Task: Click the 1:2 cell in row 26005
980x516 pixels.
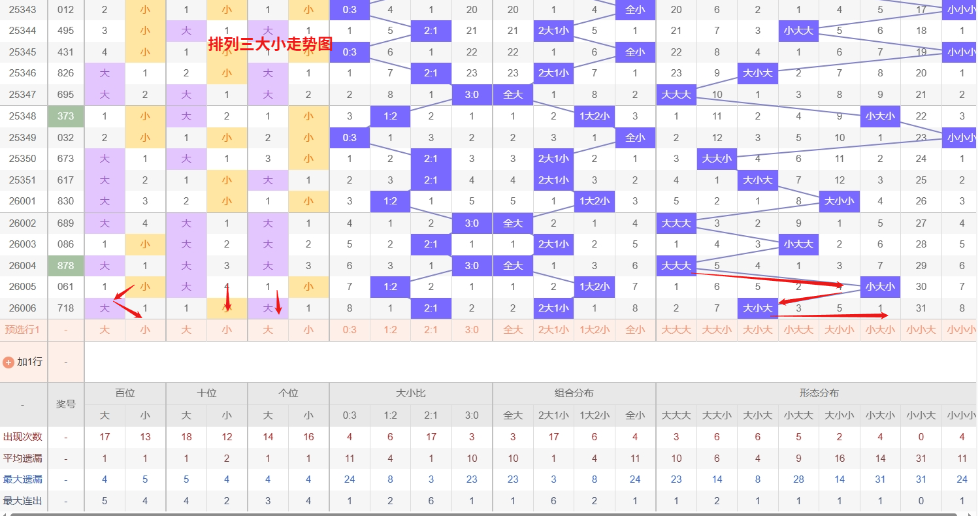Action: [x=390, y=287]
